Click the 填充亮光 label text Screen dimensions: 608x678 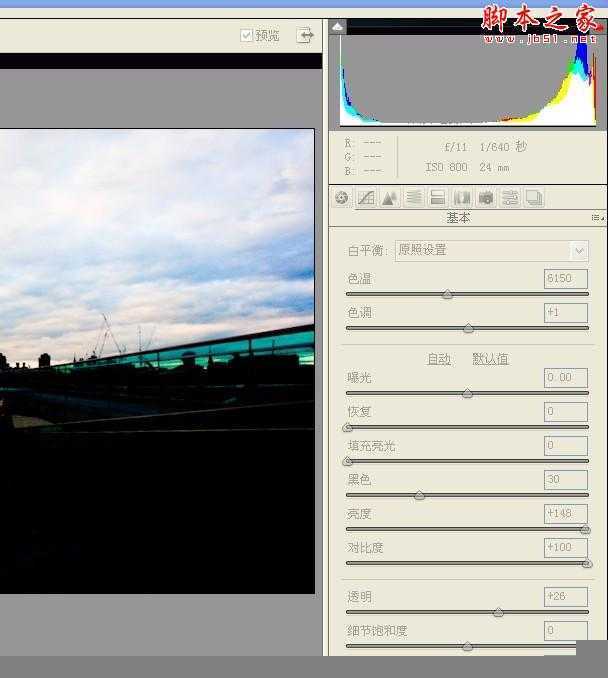point(371,446)
